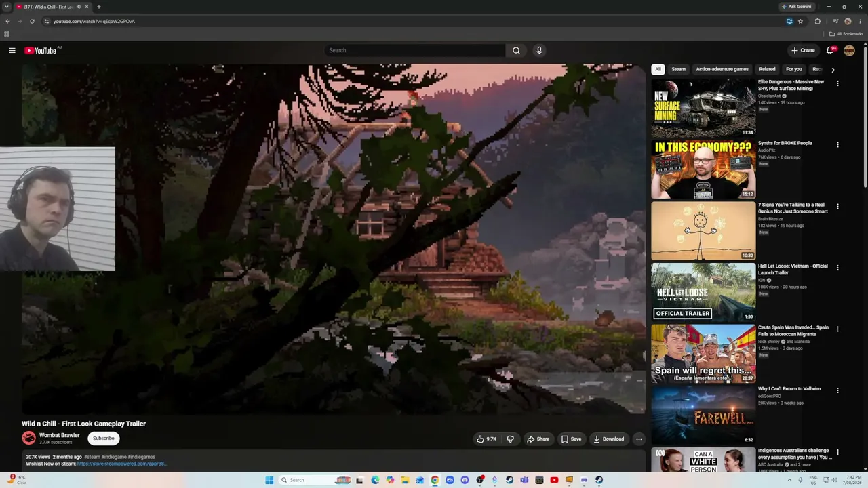Image resolution: width=868 pixels, height=488 pixels.
Task: Open the Chrome apps grid shortcut
Action: pos(7,34)
